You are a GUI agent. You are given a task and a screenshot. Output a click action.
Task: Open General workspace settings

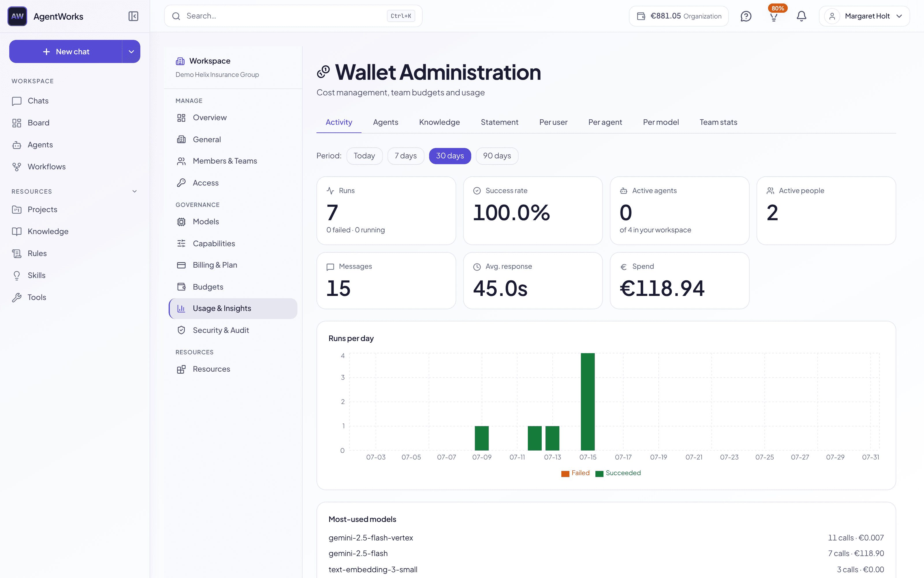point(233,140)
